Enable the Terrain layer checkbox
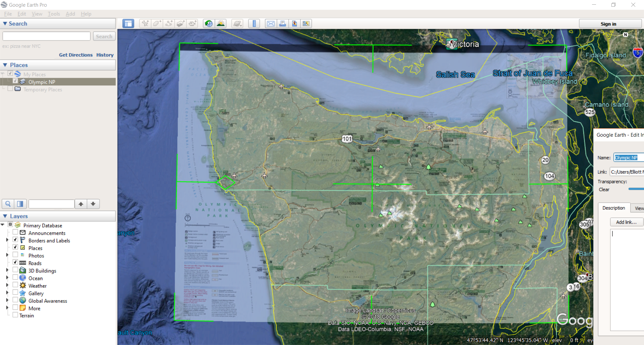 coord(15,315)
